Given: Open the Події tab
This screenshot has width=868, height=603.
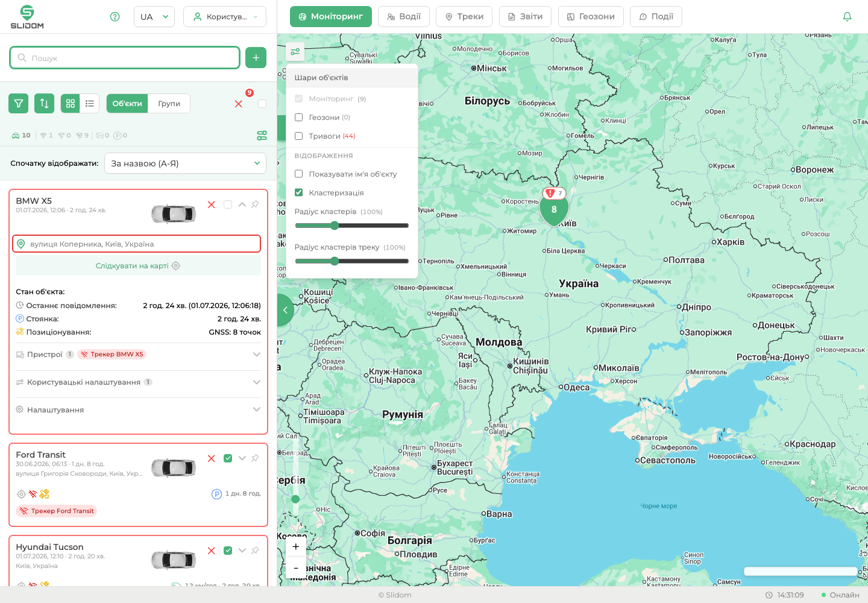Looking at the screenshot, I should pos(656,17).
